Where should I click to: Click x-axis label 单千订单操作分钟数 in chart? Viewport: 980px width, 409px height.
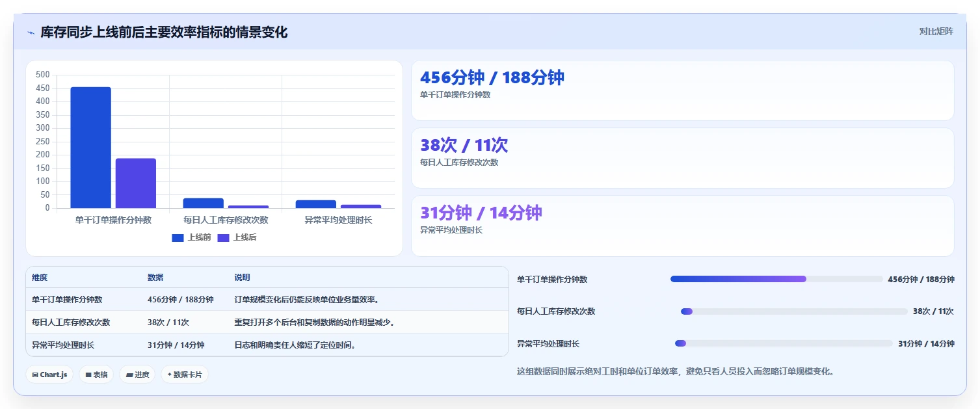coord(113,220)
